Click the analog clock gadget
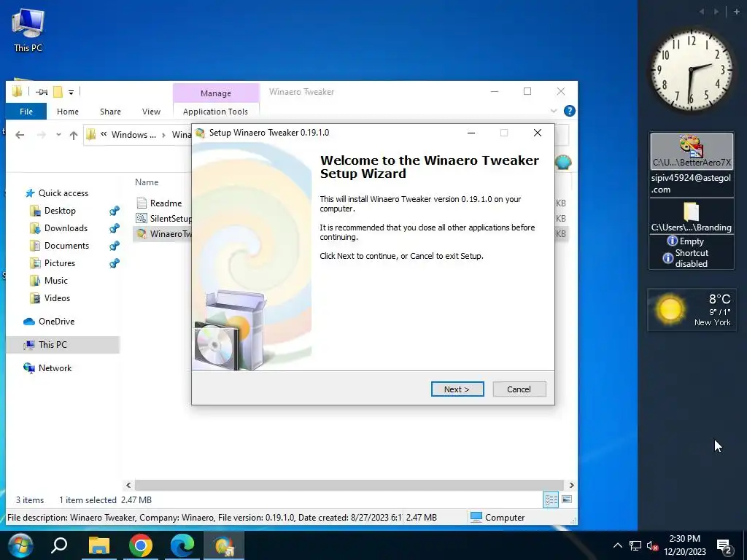This screenshot has width=747, height=560. pos(692,71)
